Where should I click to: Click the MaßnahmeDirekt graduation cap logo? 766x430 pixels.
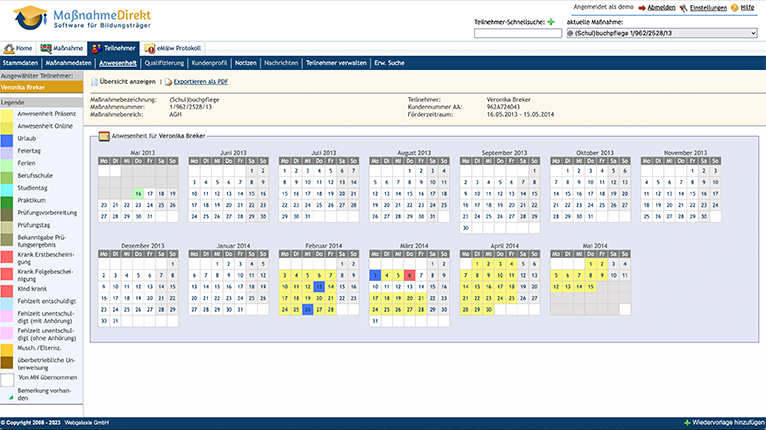click(30, 18)
